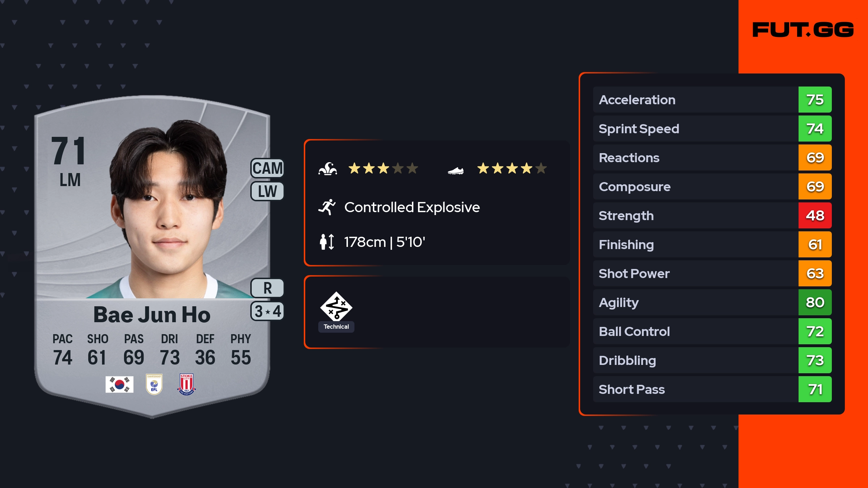Click the Controlled Explosive running icon
This screenshot has width=868, height=488.
click(327, 207)
